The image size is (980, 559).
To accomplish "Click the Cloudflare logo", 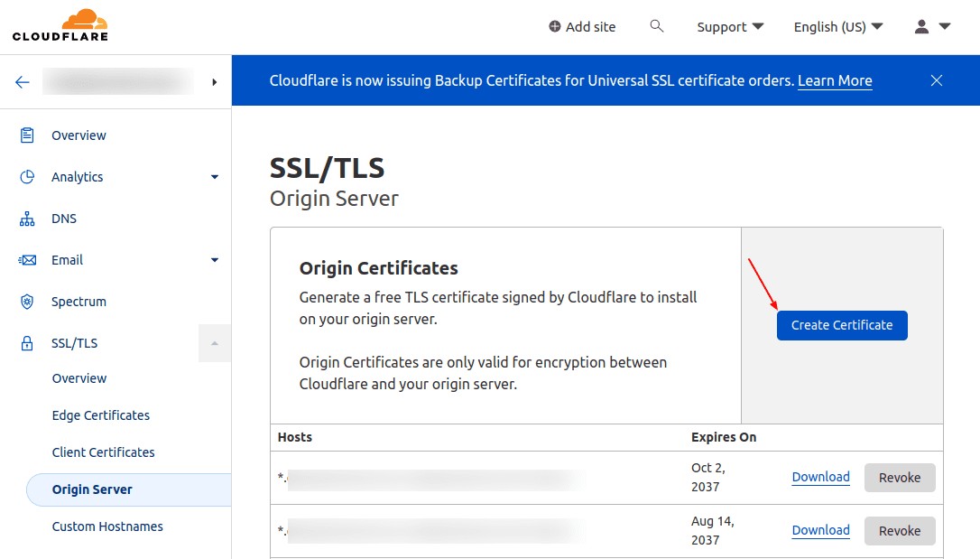I will click(59, 24).
